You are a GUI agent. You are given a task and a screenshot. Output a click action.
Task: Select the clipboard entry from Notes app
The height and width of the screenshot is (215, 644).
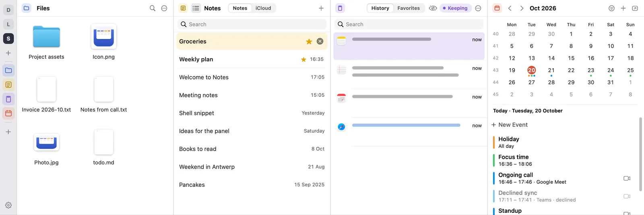pyautogui.click(x=409, y=46)
